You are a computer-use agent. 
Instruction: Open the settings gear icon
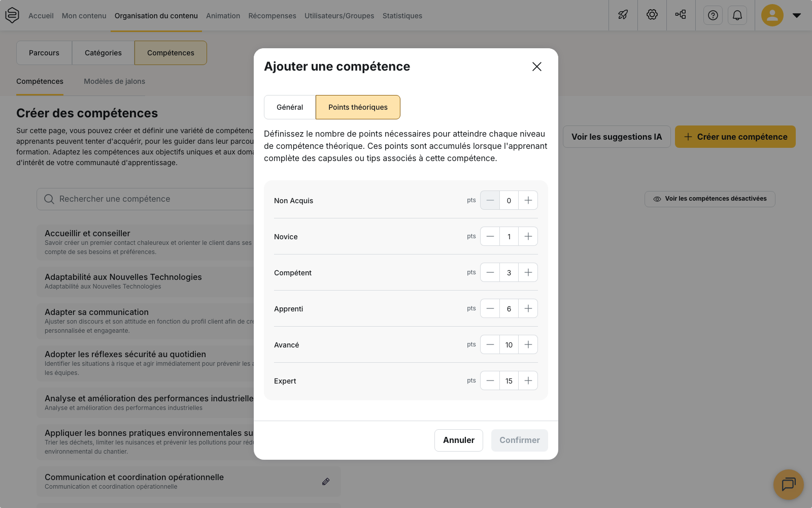[x=652, y=15]
